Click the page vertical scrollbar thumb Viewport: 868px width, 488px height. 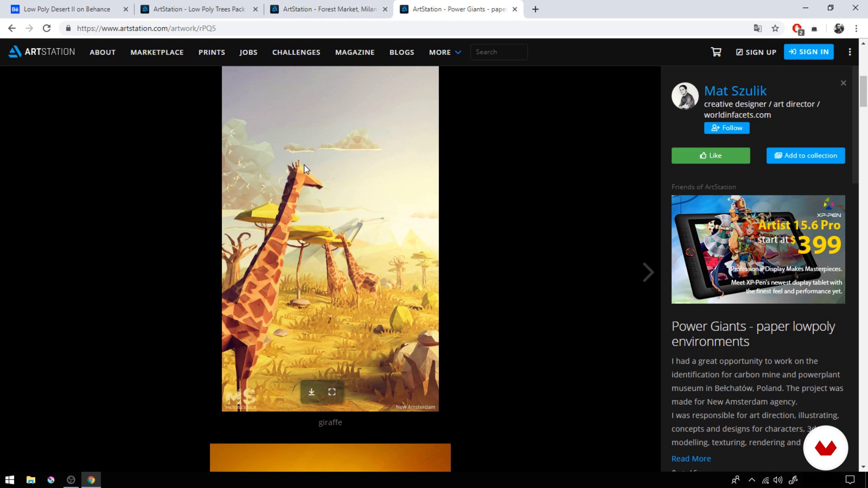click(x=863, y=91)
